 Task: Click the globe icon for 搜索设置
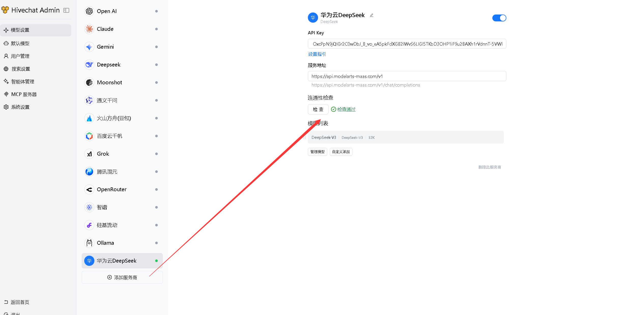click(x=6, y=69)
